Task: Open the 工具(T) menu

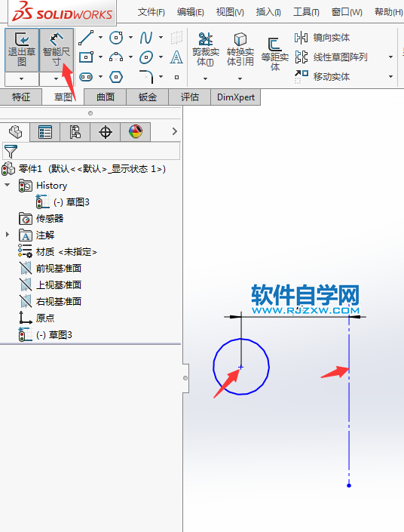Action: [x=306, y=12]
